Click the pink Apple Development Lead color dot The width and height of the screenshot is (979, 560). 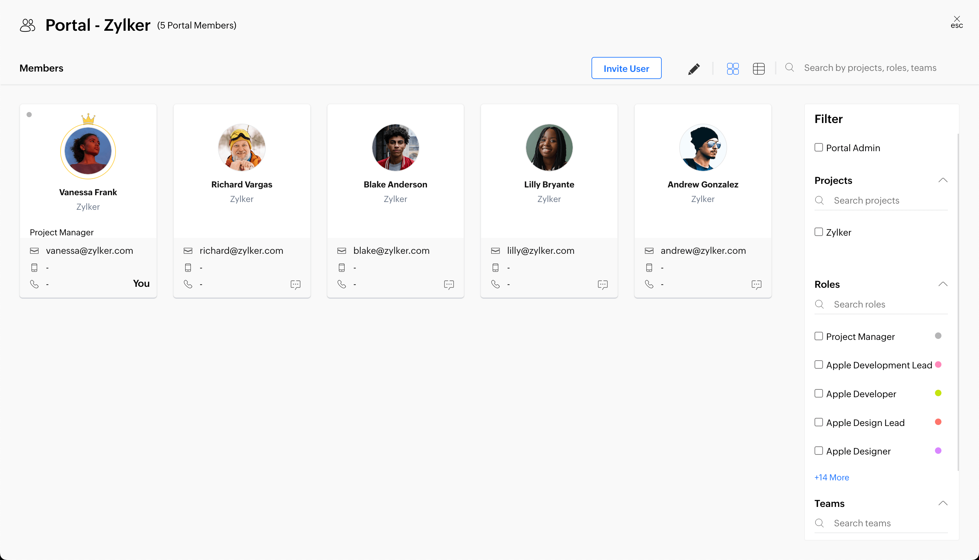click(938, 364)
